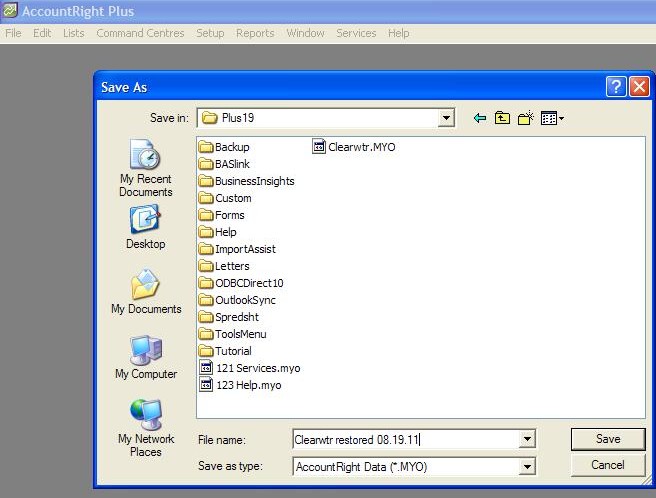Select the Backup folder
This screenshot has height=498, width=656.
click(224, 147)
